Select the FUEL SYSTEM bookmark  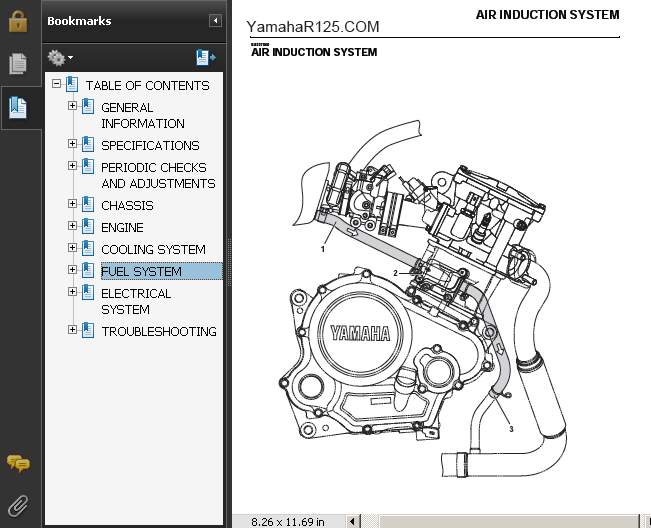click(141, 271)
